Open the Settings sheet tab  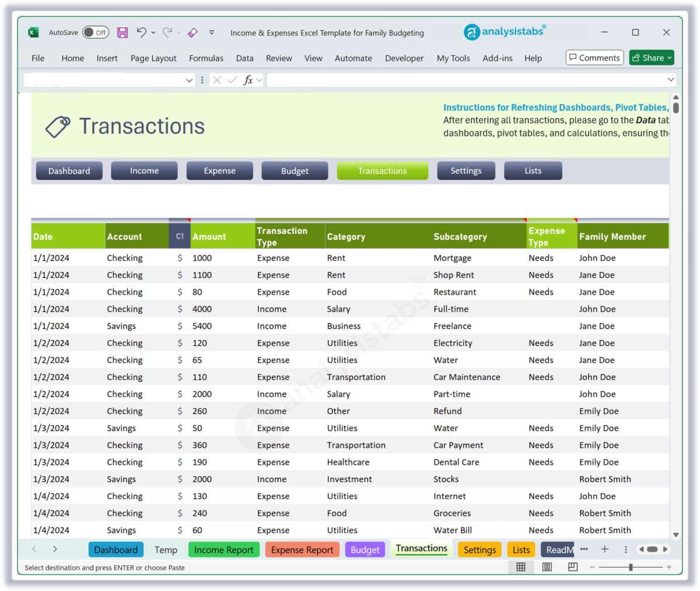pos(480,549)
